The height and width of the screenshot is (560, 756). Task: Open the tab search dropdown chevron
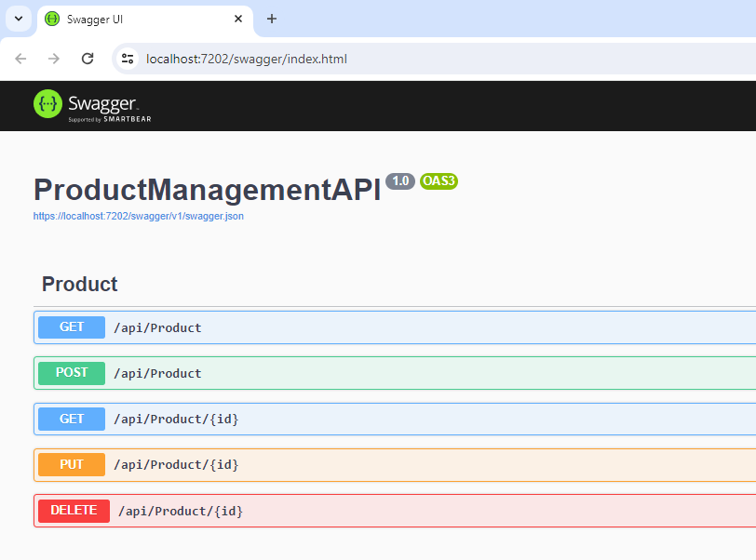click(x=19, y=19)
